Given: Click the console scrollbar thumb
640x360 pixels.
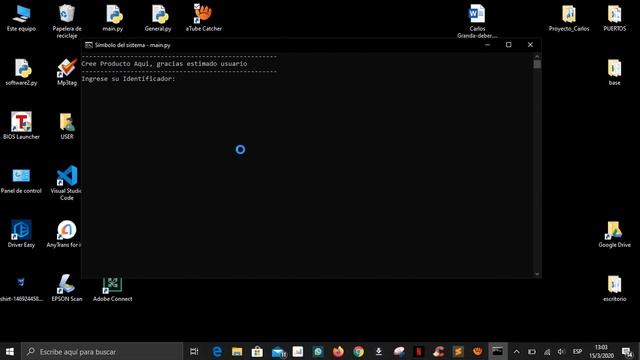Looking at the screenshot, I should click(537, 64).
